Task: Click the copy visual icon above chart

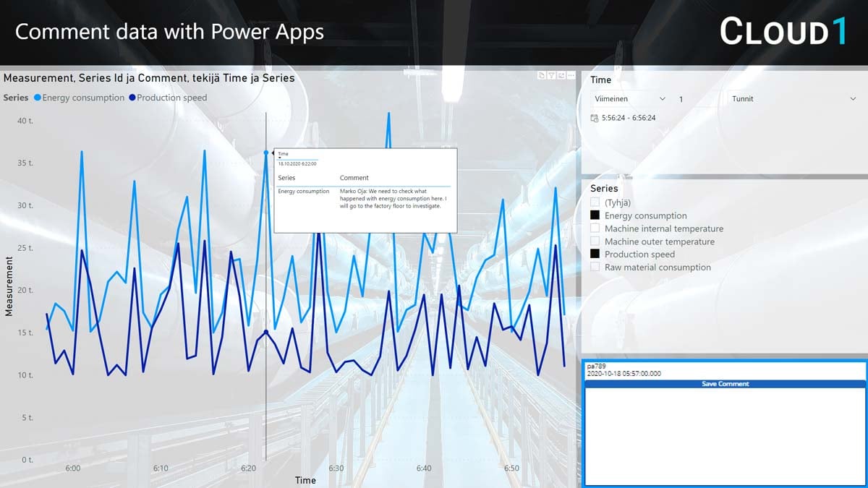Action: [541, 75]
